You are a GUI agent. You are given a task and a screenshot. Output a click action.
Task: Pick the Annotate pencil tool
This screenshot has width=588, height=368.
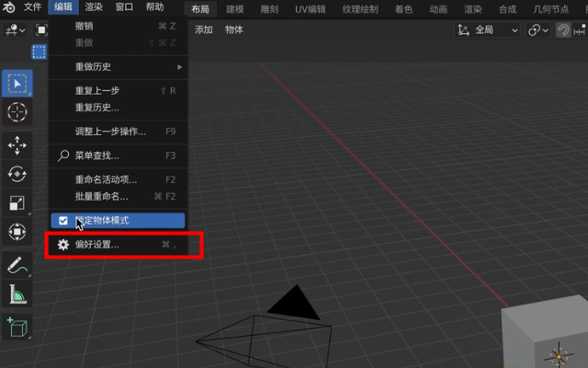click(17, 266)
